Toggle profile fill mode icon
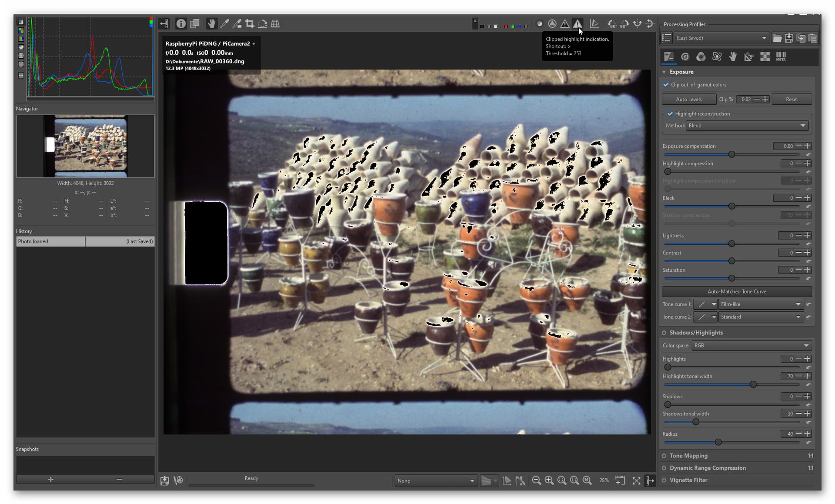 [x=666, y=38]
